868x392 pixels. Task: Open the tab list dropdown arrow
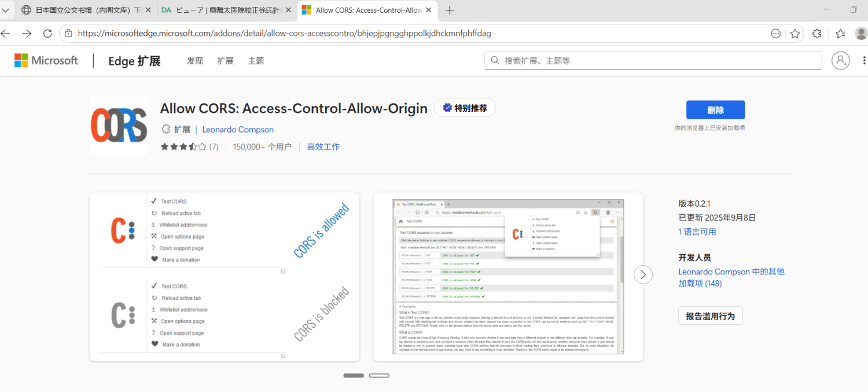tap(5, 10)
